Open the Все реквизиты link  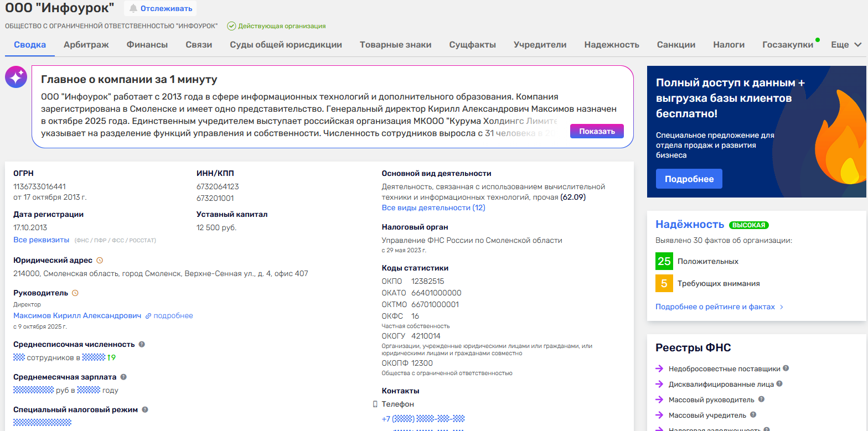(x=42, y=240)
